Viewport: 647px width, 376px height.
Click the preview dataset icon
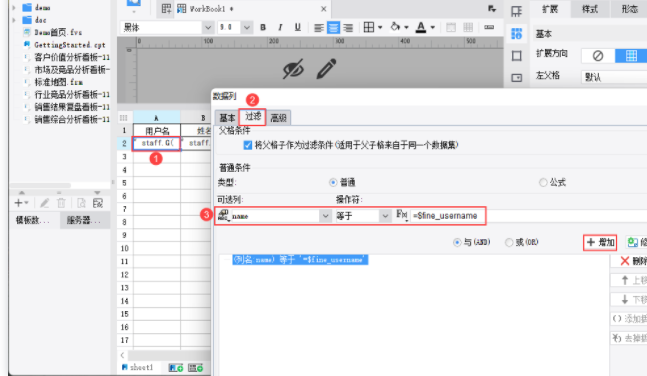click(x=81, y=203)
